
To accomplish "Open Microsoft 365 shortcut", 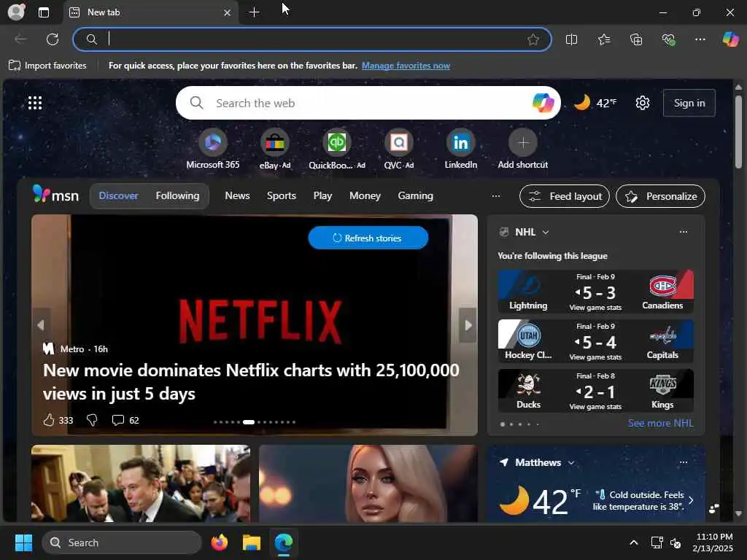I will coord(213,149).
